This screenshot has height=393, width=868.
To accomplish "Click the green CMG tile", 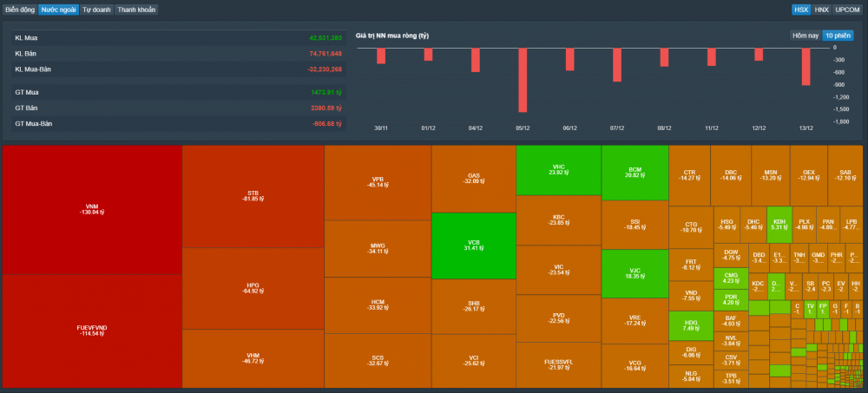I will click(x=731, y=278).
